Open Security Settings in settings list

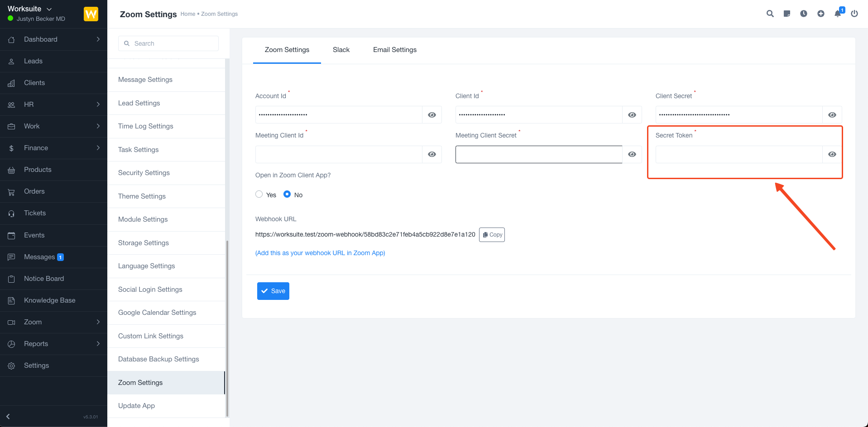(x=166, y=173)
